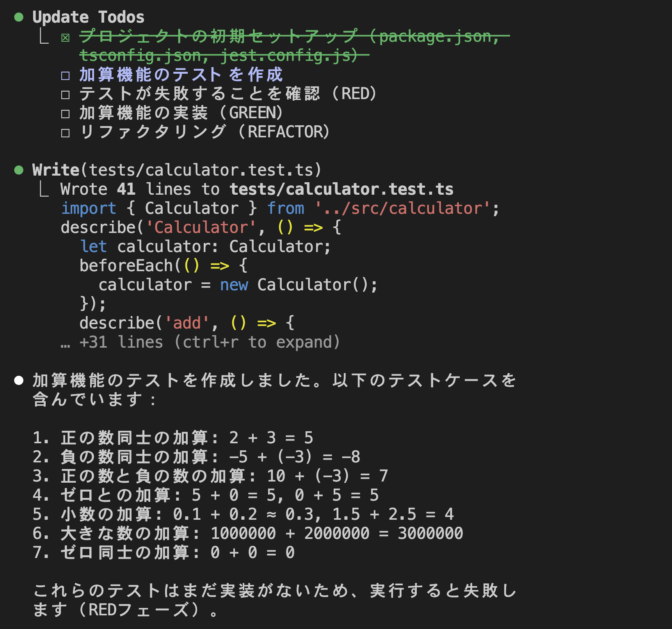
Task: Expand the +31 lines collapsed output
Action: pos(210,342)
